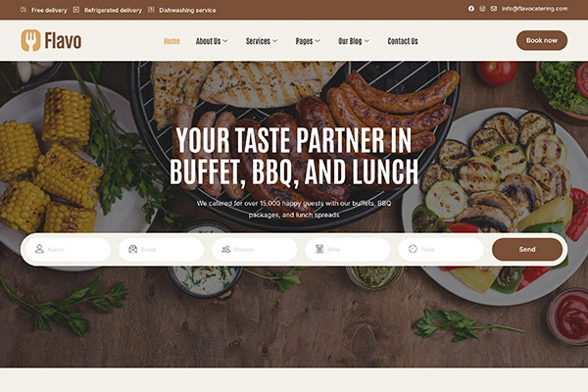Screen dimensions: 588x392
Task: Click the Free delivery truck icon
Action: [24, 10]
